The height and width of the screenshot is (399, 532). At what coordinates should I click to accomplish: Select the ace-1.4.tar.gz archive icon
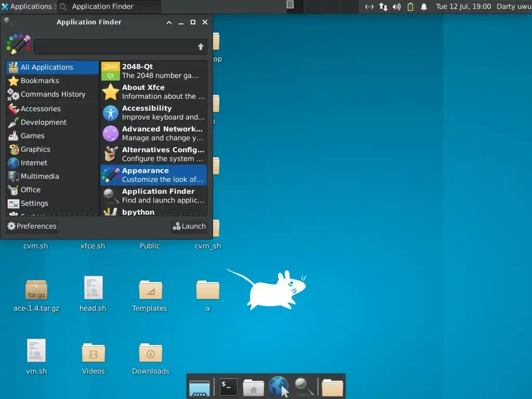coord(36,289)
